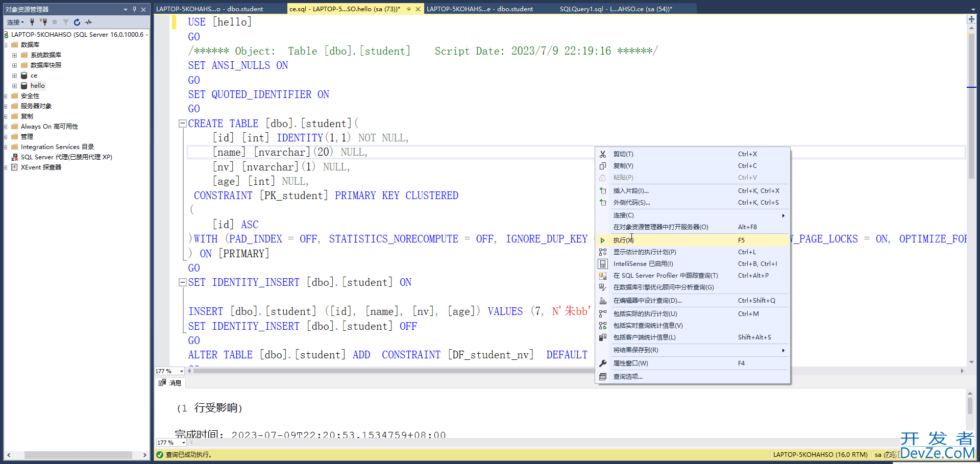
Task: Choose 在数据库引擎优化顾问中分析查询(G)
Action: [x=693, y=287]
